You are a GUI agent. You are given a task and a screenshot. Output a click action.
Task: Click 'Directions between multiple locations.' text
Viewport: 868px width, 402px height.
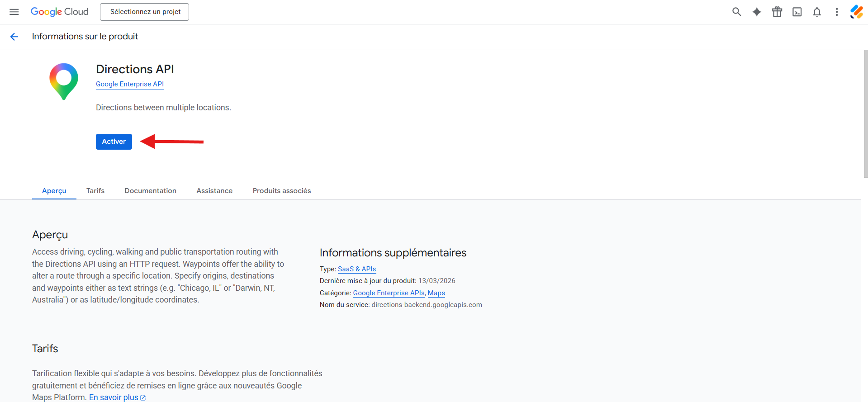click(x=163, y=108)
